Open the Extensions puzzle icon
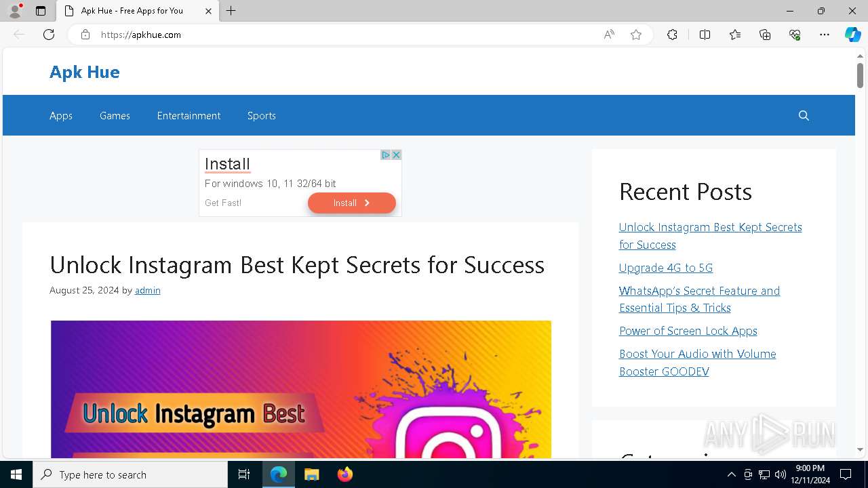The width and height of the screenshot is (868, 488). point(672,35)
